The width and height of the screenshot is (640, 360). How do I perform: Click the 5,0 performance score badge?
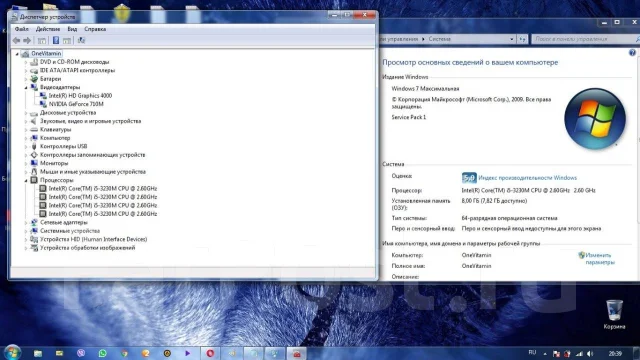[x=469, y=178]
